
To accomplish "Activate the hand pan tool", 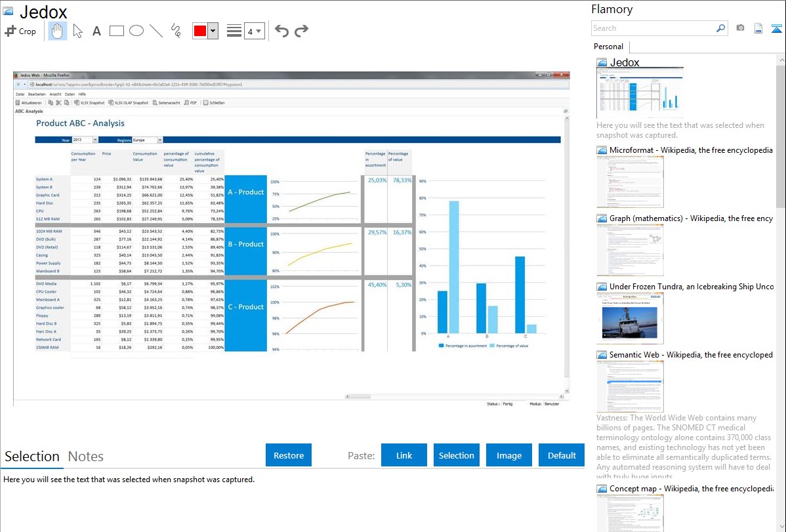I will coord(58,31).
